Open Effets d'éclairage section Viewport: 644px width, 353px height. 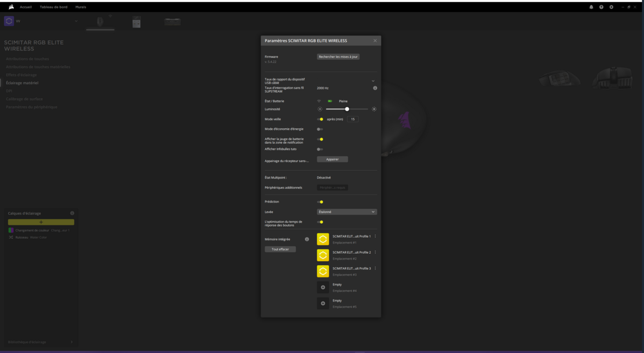(21, 75)
